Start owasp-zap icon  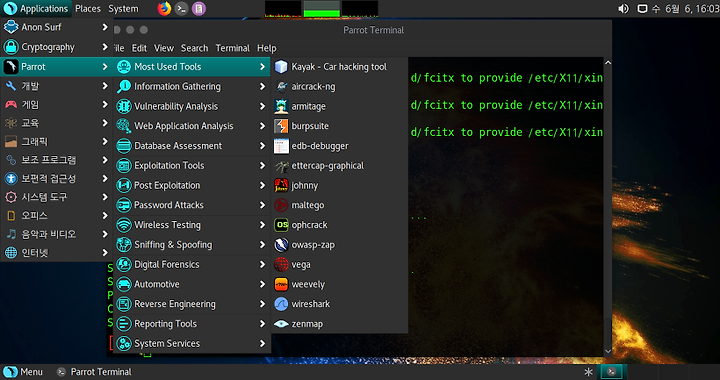point(281,245)
